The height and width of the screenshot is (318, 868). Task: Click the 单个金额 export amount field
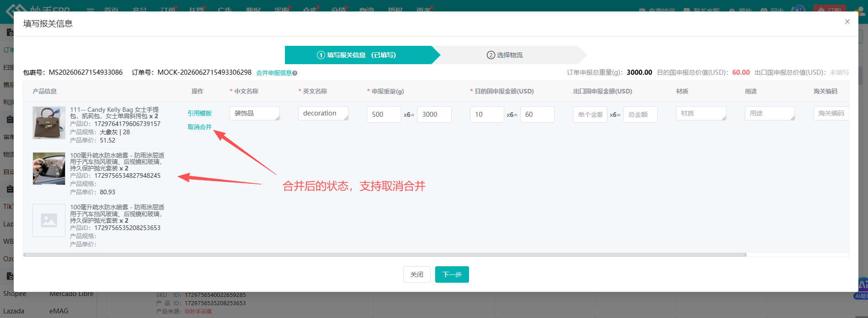590,115
